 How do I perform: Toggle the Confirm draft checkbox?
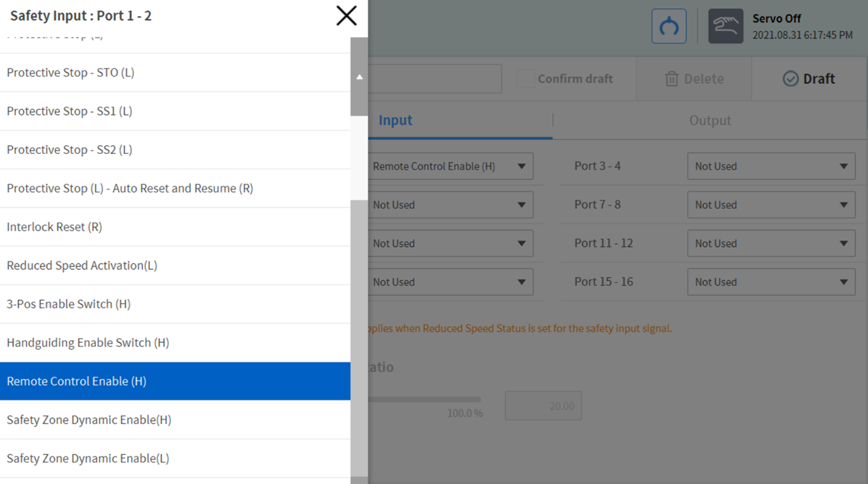coord(525,79)
